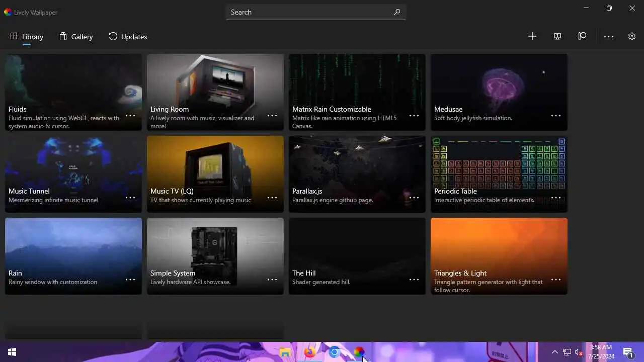Open more options for Medusae wallpaper
This screenshot has width=644, height=362.
coord(556,116)
